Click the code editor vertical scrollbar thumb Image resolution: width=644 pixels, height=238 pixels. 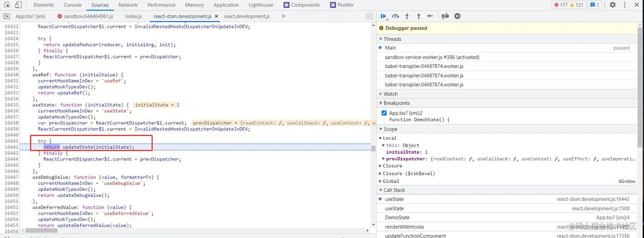[373, 148]
